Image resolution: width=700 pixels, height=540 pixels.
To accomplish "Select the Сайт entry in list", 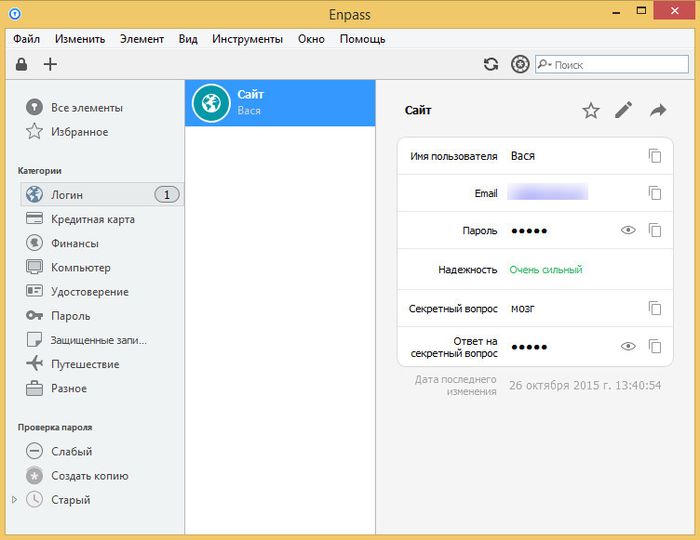I will coord(280,102).
